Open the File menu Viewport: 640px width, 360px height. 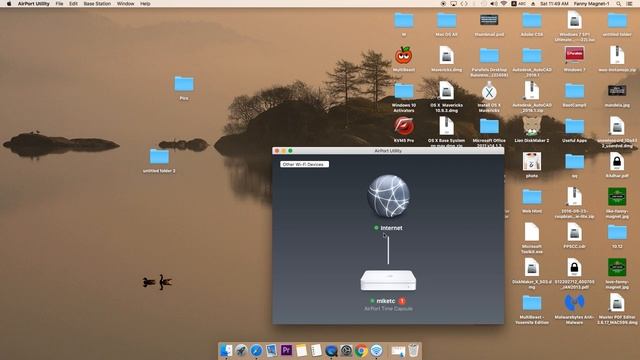[59, 4]
